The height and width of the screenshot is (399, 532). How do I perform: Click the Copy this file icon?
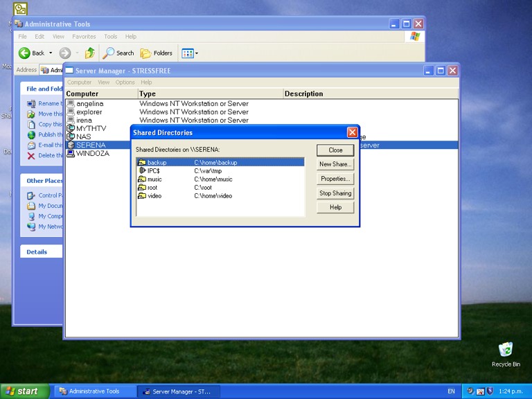31,125
